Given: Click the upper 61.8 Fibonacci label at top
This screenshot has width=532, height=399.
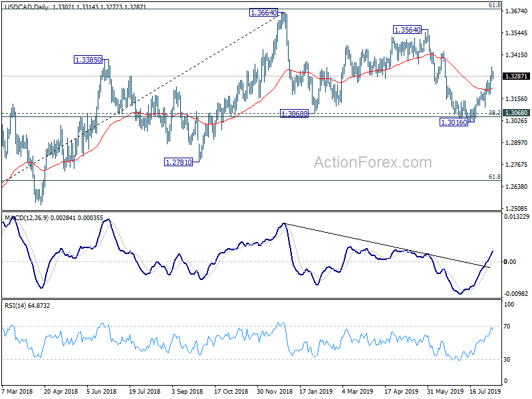Looking at the screenshot, I should pos(495,5).
